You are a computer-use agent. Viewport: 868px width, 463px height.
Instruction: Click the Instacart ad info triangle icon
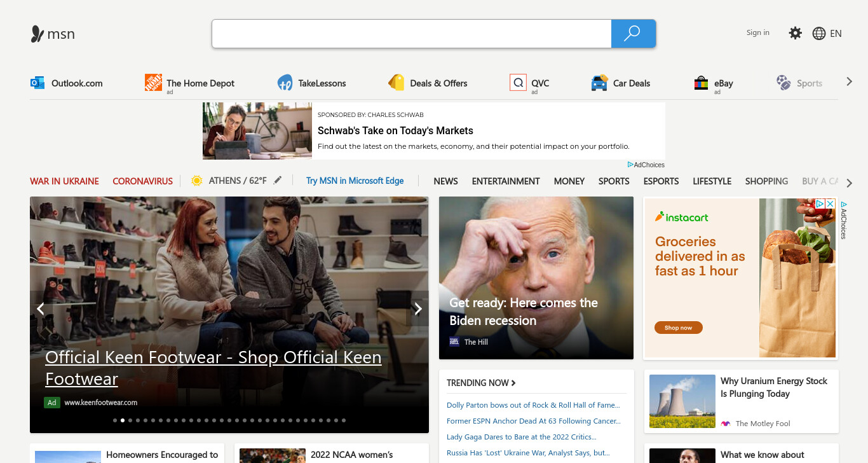pyautogui.click(x=820, y=204)
